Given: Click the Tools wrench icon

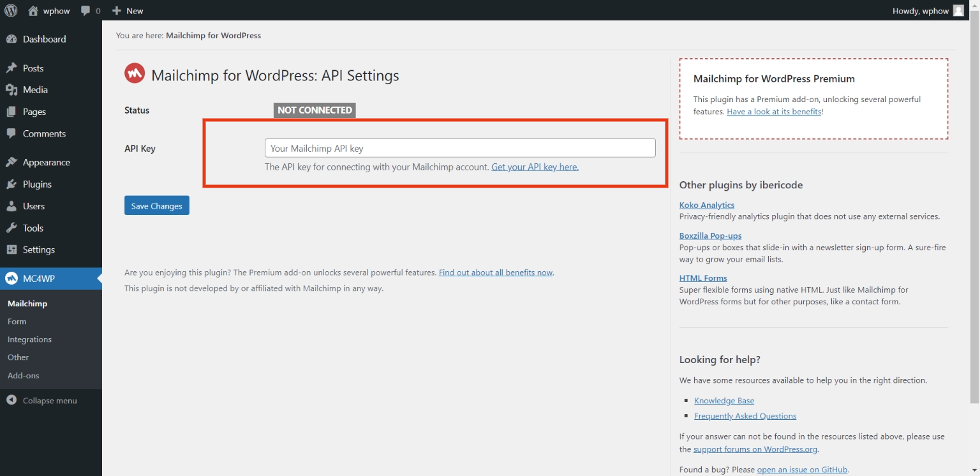Looking at the screenshot, I should [x=11, y=228].
